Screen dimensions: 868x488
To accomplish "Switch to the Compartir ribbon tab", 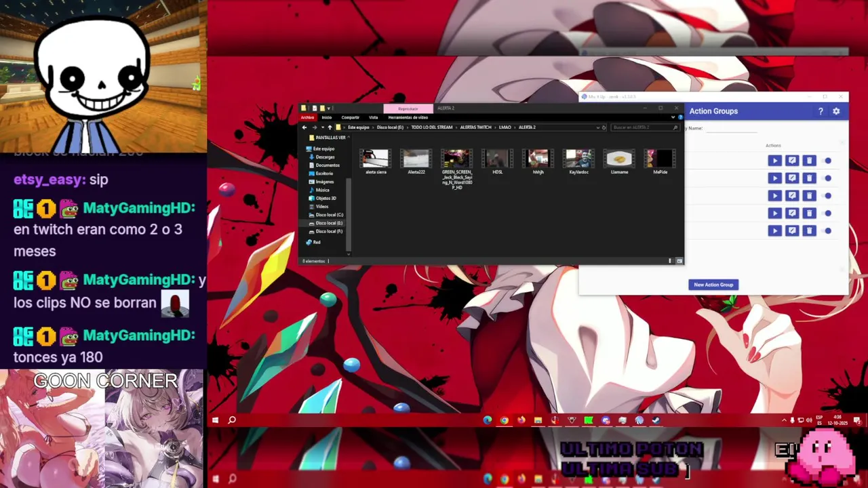I will (351, 117).
